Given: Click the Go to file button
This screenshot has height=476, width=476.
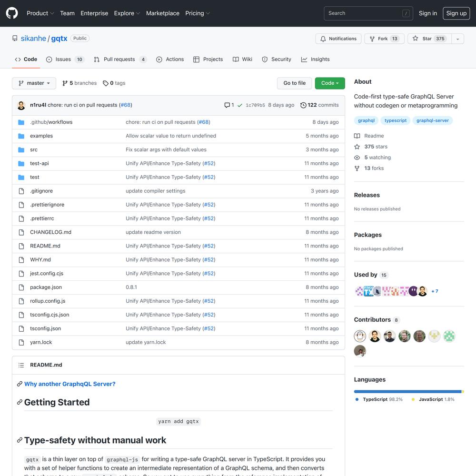Looking at the screenshot, I should point(295,83).
